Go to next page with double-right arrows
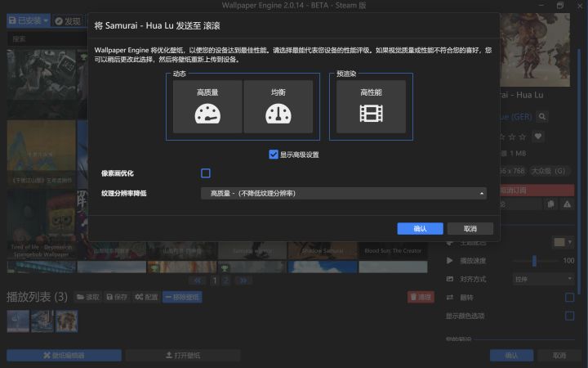Screen dimensions: 588x368 click(243, 280)
